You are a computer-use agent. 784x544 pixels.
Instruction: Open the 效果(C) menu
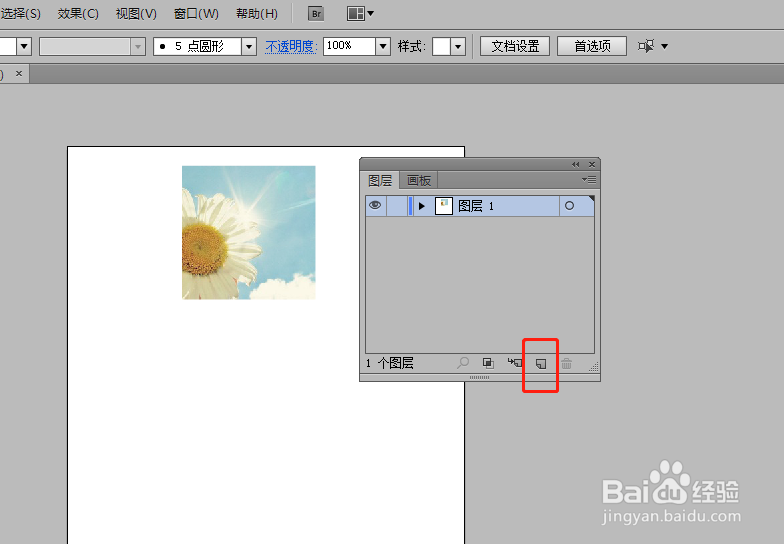coord(78,14)
